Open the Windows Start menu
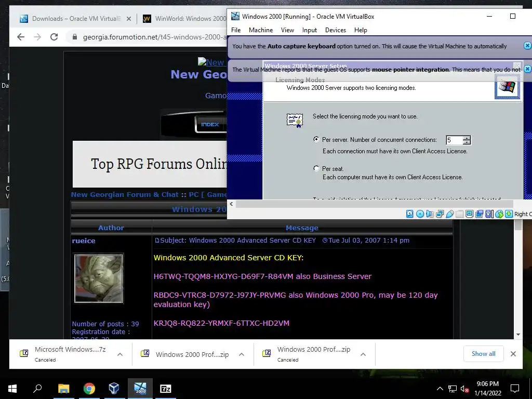The width and height of the screenshot is (532, 399). click(12, 389)
